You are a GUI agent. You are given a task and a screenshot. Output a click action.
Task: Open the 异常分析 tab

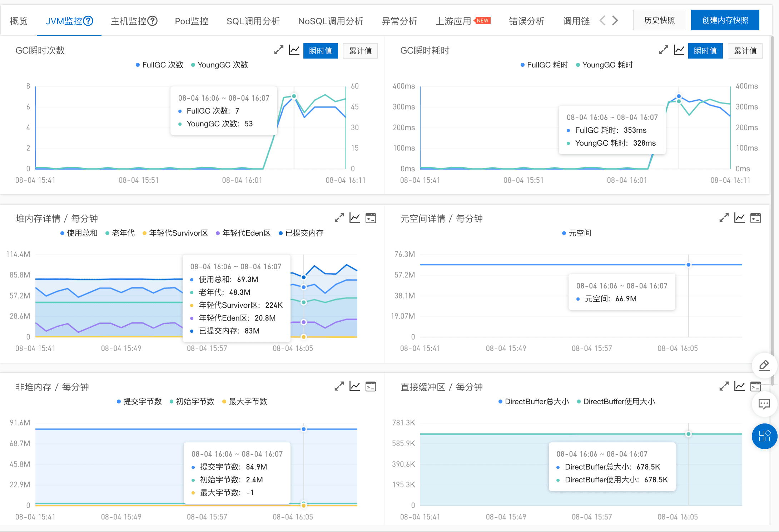(x=399, y=21)
